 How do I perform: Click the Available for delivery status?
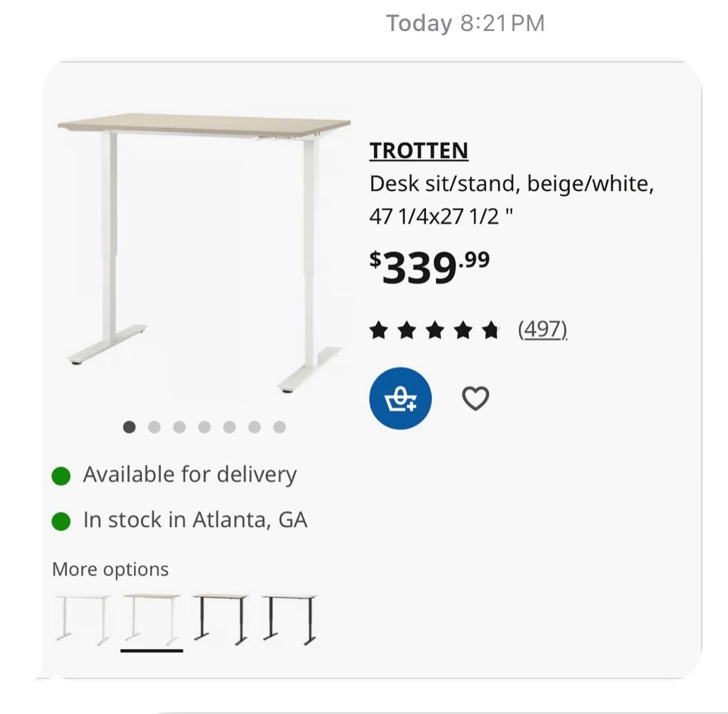point(189,475)
